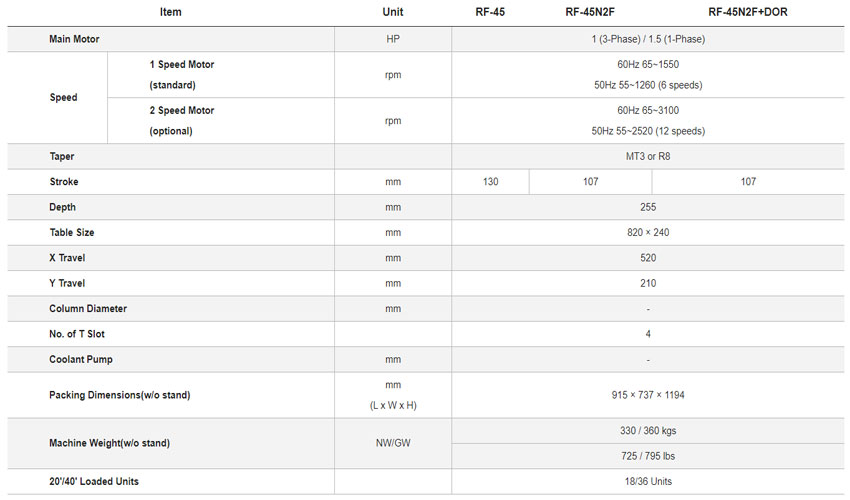Click the "Main Motor" row label
This screenshot has height=500, width=850.
74,39
